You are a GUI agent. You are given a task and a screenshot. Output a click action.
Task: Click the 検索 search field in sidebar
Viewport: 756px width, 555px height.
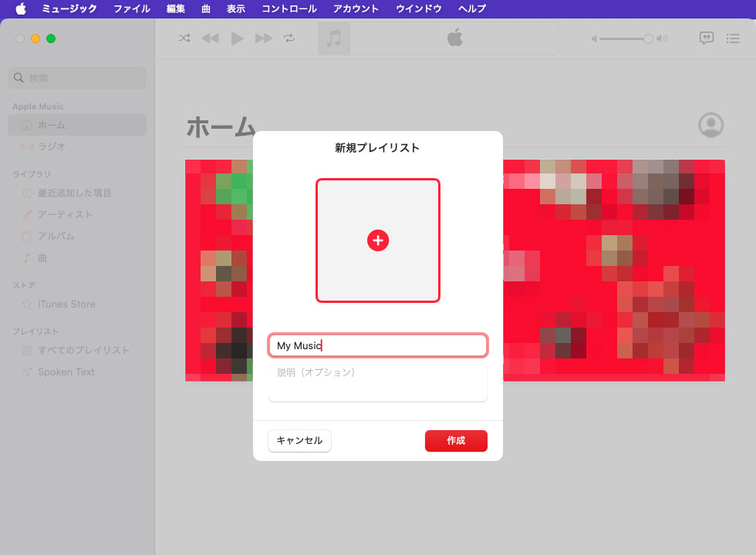(x=77, y=78)
